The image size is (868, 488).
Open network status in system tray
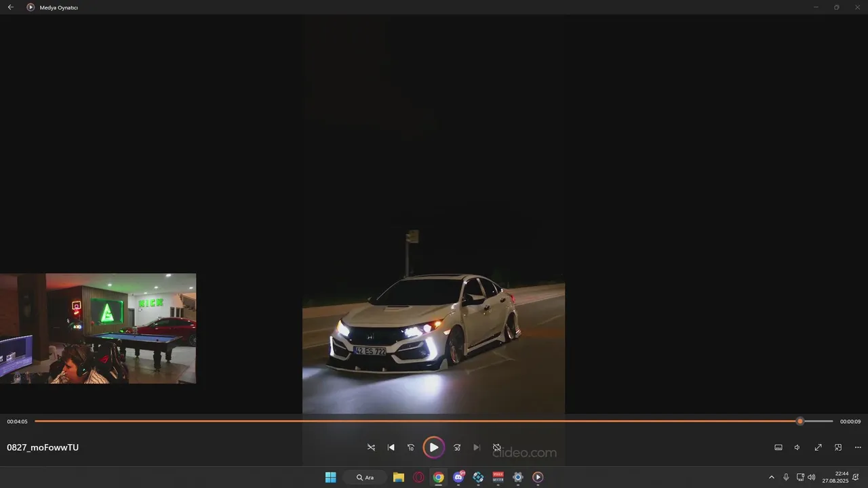pyautogui.click(x=800, y=477)
